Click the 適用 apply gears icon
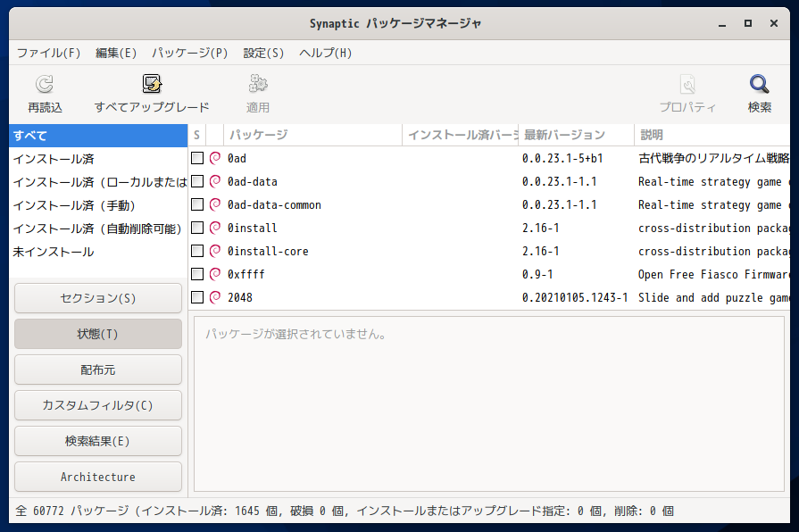Image resolution: width=799 pixels, height=532 pixels. [x=258, y=84]
